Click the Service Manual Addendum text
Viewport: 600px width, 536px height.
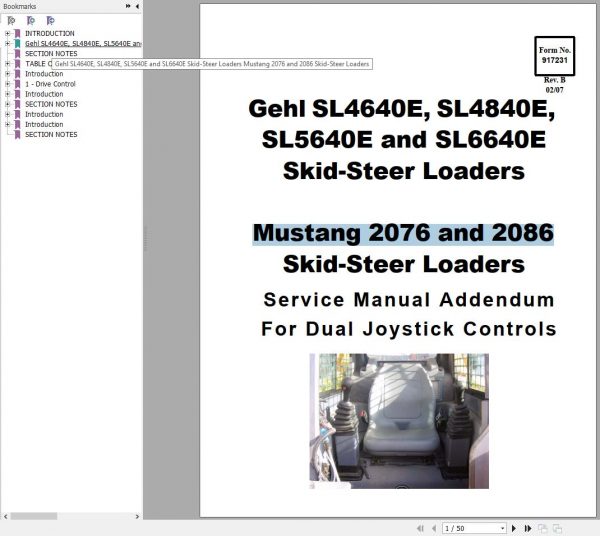(x=409, y=300)
